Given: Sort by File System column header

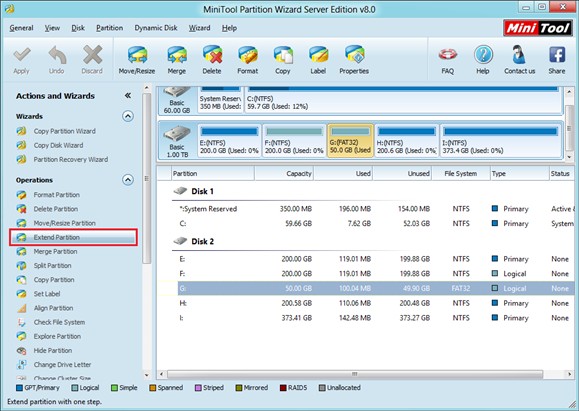Looking at the screenshot, I should pos(460,174).
